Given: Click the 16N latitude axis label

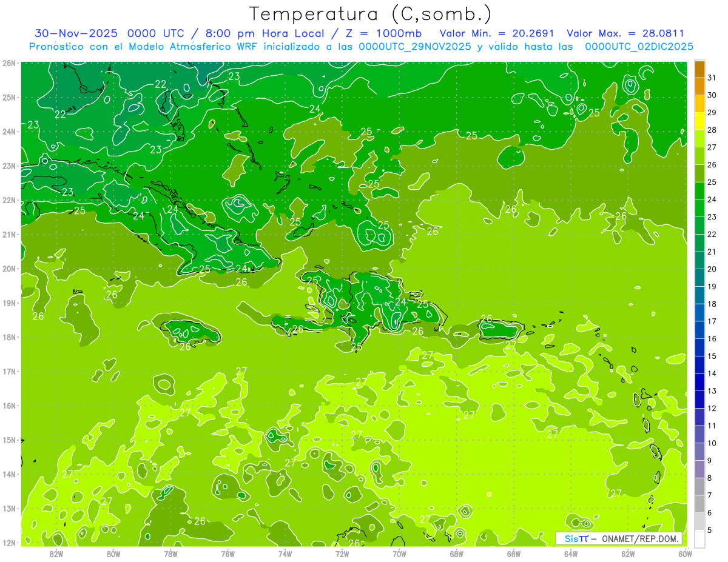Looking at the screenshot, I should tap(8, 406).
